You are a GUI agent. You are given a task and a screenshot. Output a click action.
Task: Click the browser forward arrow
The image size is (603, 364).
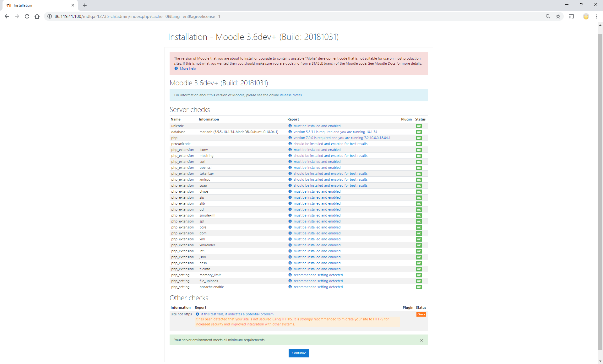tap(17, 16)
